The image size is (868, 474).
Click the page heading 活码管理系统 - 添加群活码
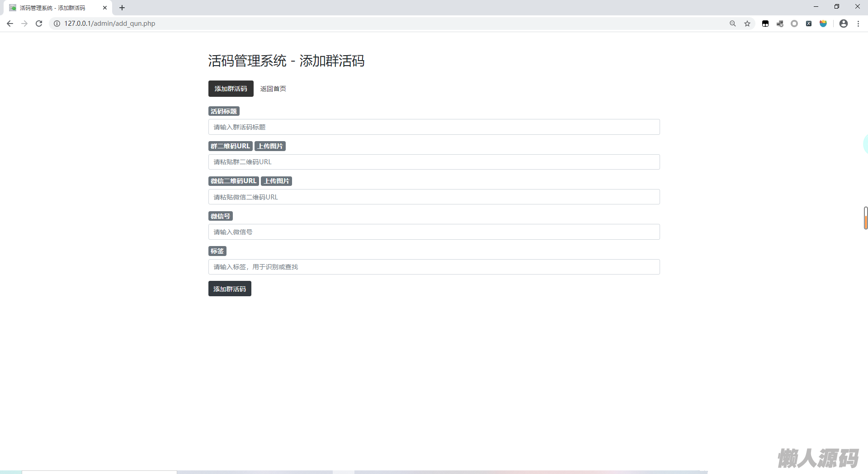click(287, 61)
